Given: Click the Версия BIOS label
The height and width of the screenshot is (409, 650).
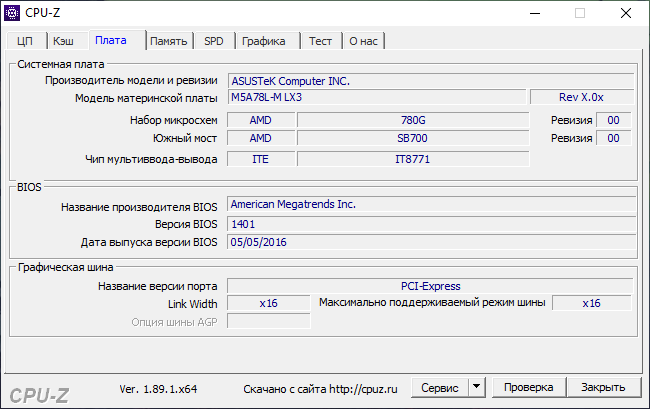Looking at the screenshot, I should click(186, 224).
